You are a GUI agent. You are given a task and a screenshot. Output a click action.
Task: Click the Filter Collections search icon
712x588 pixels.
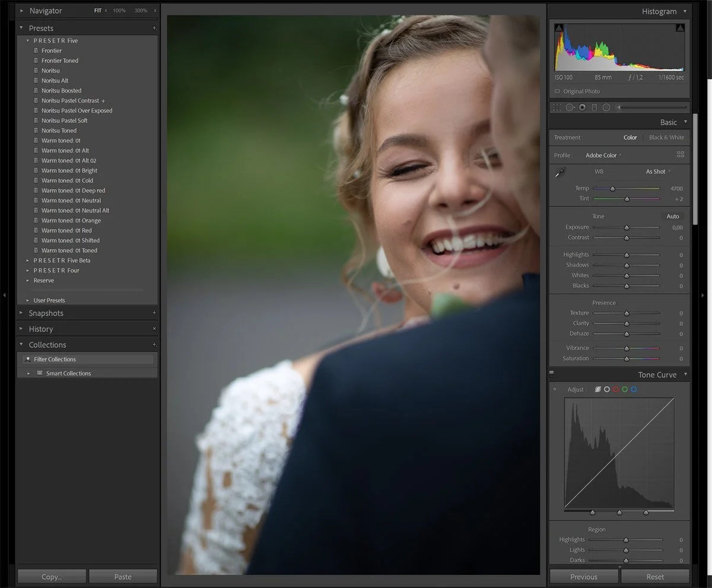tap(28, 359)
